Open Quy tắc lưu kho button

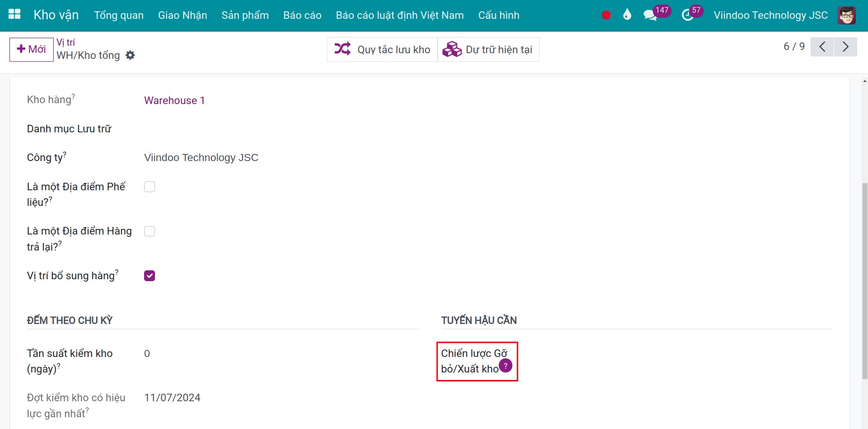382,49
